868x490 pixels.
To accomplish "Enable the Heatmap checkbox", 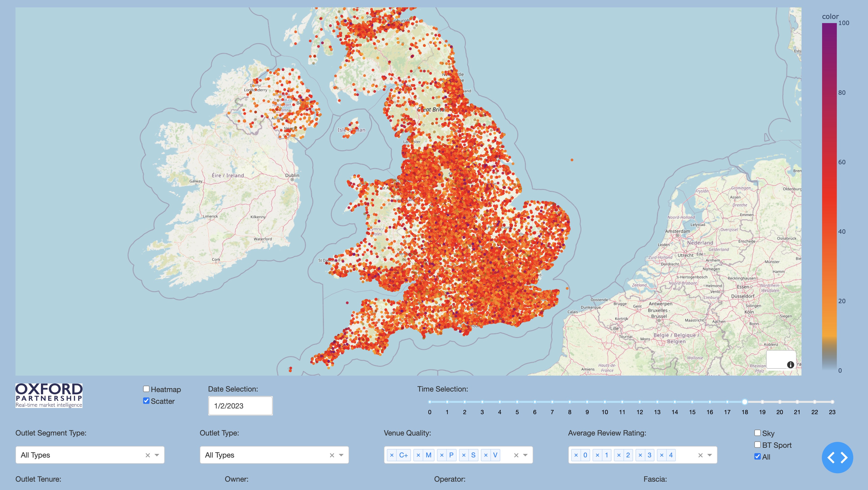I will [x=146, y=389].
